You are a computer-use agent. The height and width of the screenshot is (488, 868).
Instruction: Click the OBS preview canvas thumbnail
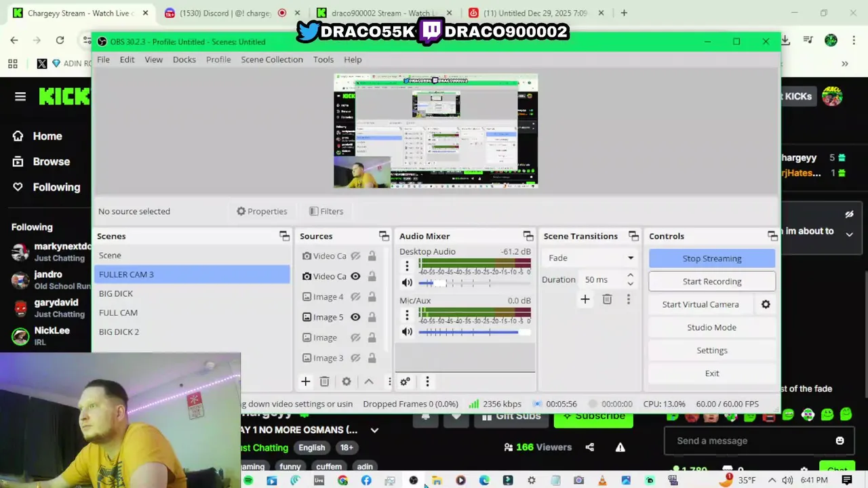[x=435, y=131]
